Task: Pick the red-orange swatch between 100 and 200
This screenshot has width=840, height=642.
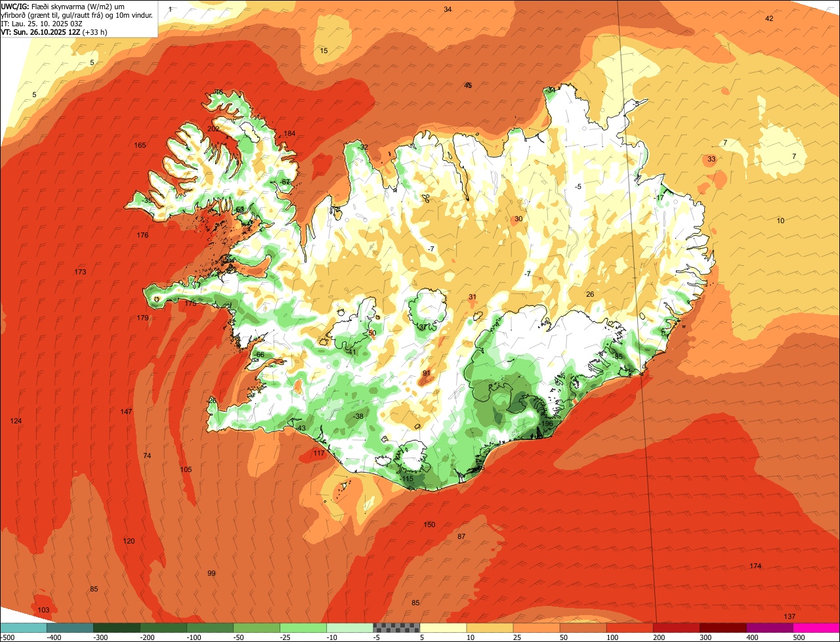Action: 629,628
